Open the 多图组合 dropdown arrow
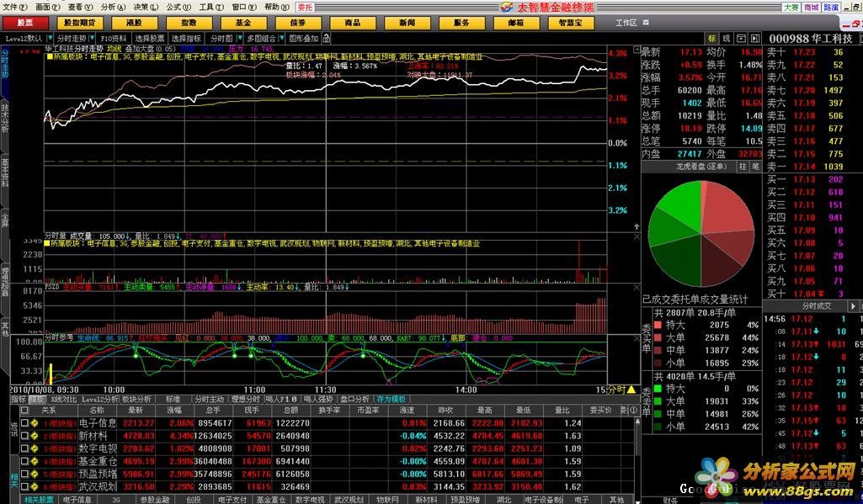863x504 pixels. (281, 38)
